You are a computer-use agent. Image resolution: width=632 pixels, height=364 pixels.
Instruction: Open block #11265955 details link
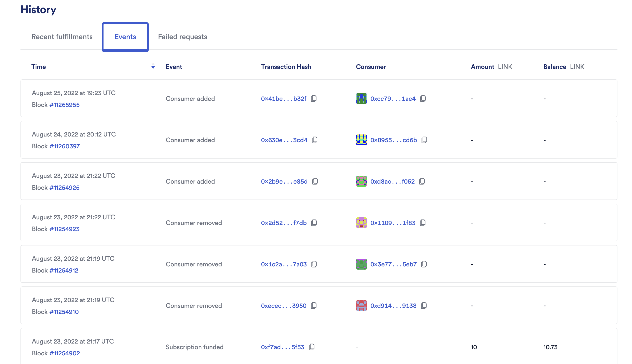click(65, 105)
